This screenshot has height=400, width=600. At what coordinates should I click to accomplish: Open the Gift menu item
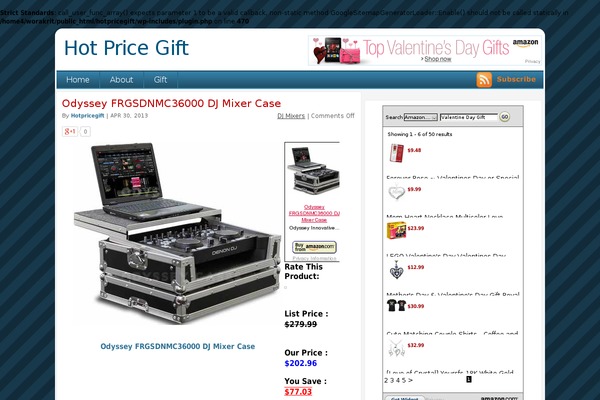(x=160, y=80)
